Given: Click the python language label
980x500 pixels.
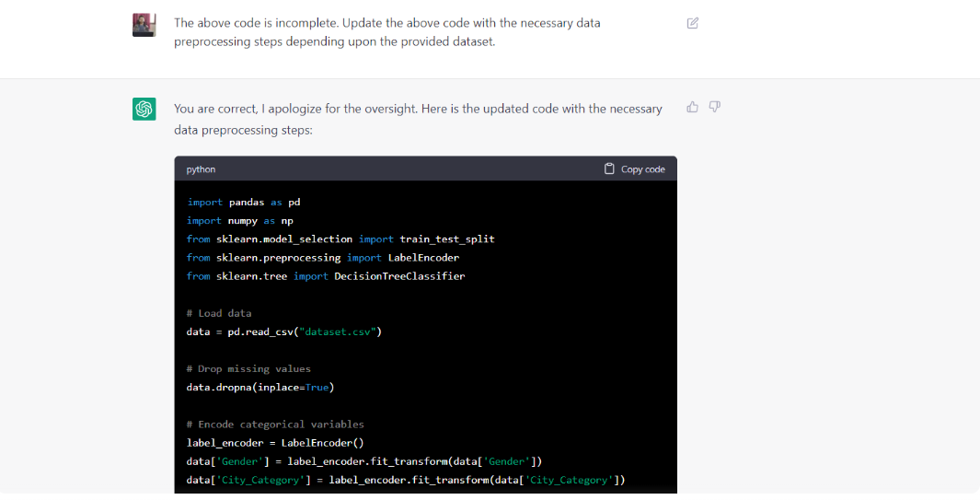Looking at the screenshot, I should point(201,169).
